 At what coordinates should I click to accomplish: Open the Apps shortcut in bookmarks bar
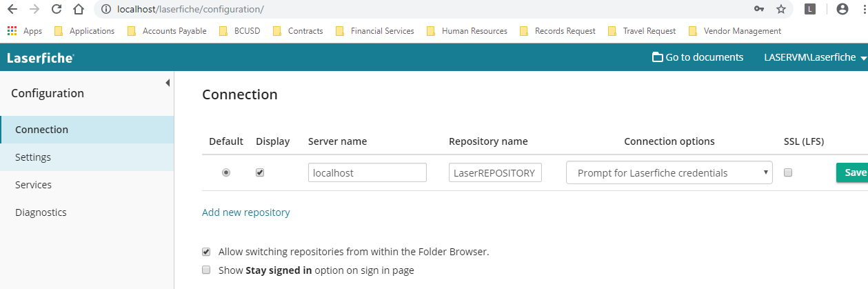(x=25, y=31)
